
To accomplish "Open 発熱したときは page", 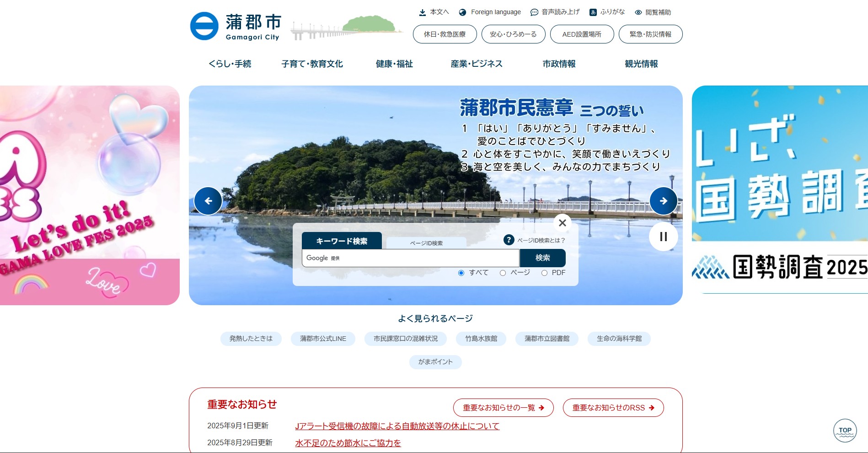I will point(251,339).
